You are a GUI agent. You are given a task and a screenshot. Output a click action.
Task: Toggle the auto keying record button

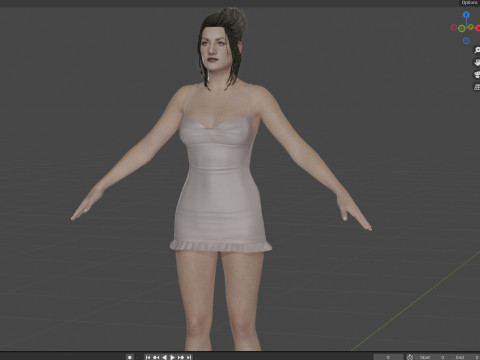point(130,357)
